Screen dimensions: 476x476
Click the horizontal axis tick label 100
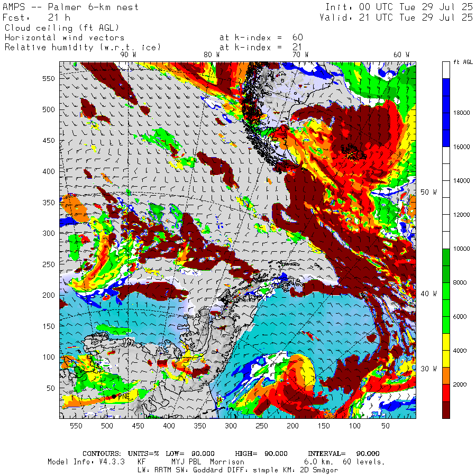(x=355, y=426)
